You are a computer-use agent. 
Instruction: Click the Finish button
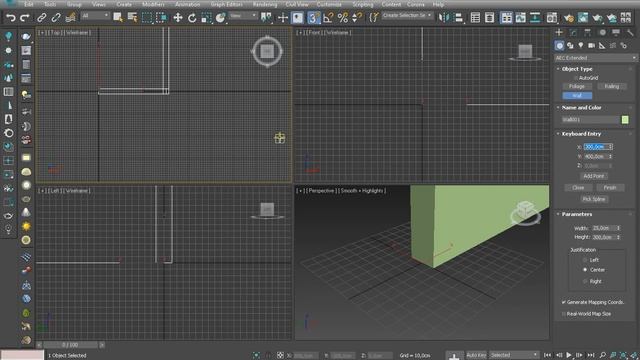(x=610, y=187)
